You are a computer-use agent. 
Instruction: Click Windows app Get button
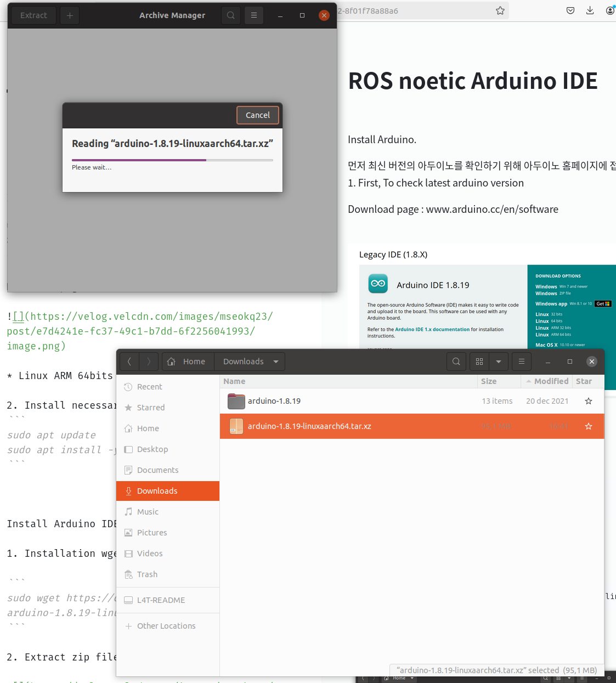pos(603,303)
